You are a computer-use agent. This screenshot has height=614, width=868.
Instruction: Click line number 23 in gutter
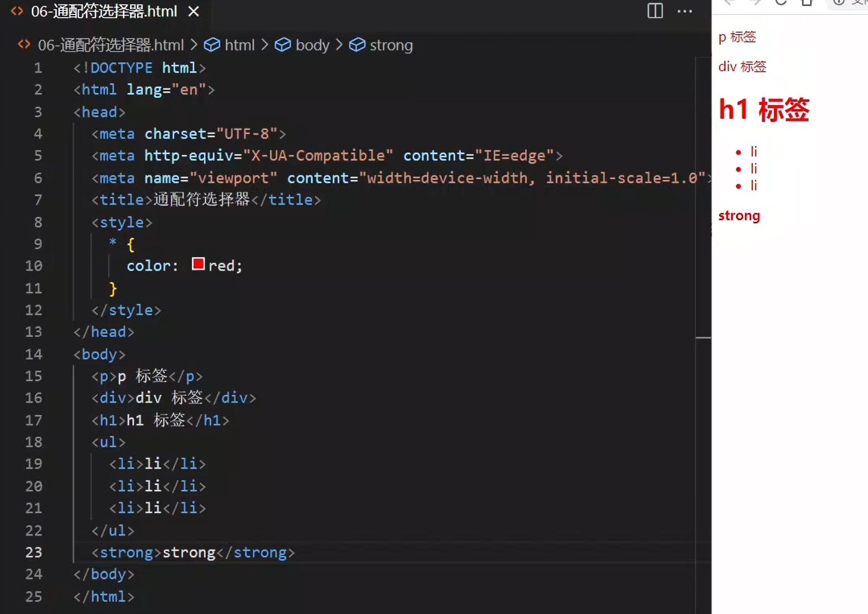(34, 552)
